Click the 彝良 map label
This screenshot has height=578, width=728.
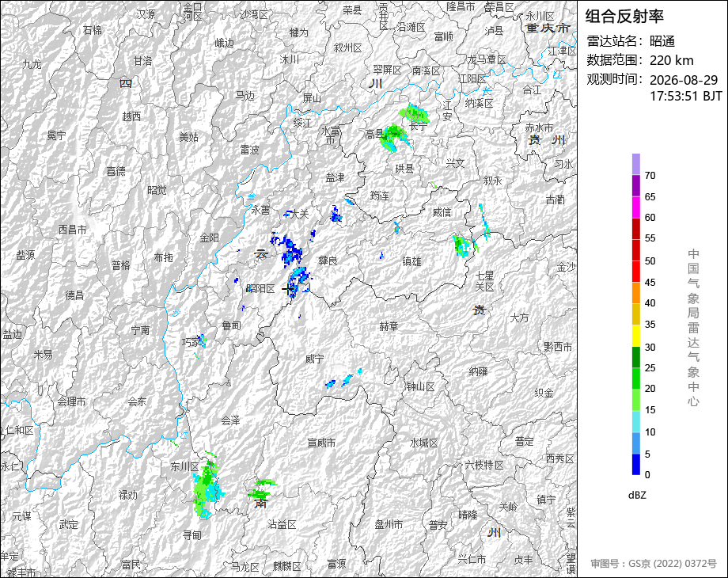[328, 260]
